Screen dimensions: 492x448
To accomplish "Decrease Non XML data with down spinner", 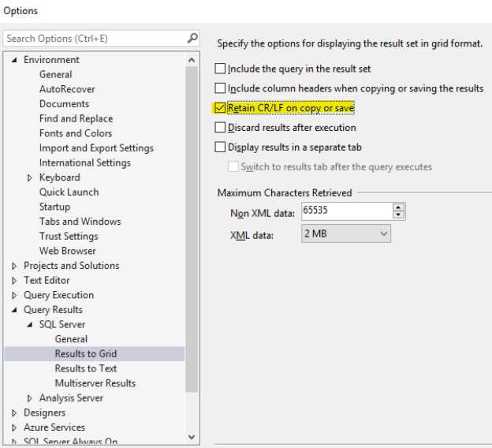I will [398, 215].
